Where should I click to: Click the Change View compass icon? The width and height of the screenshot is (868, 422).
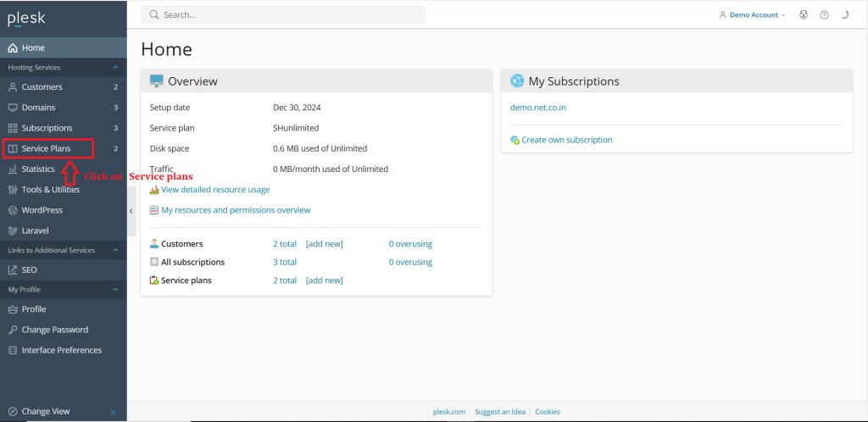point(12,412)
